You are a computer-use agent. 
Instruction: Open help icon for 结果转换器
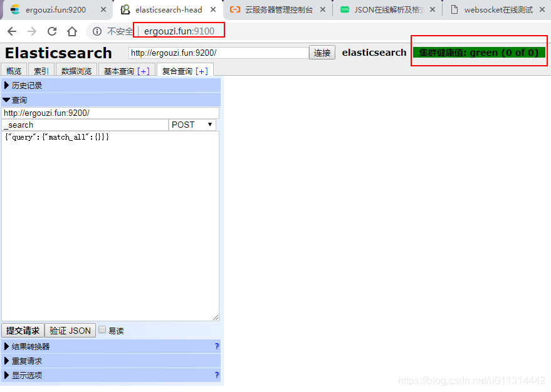pos(217,346)
